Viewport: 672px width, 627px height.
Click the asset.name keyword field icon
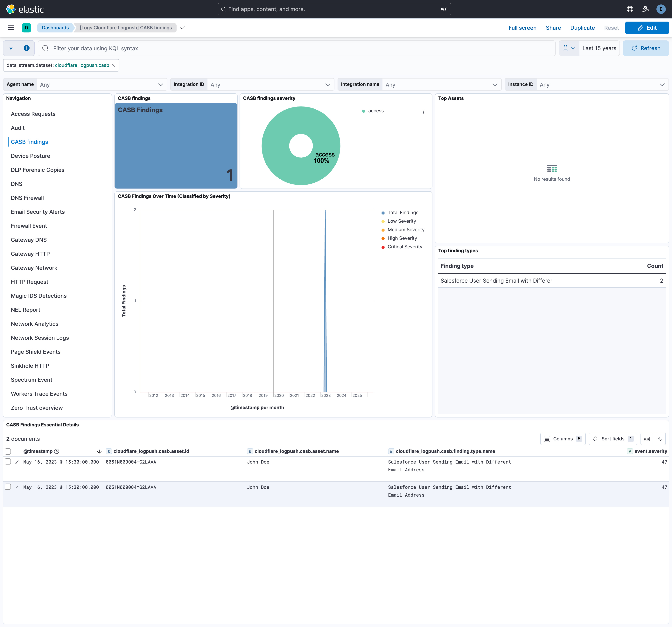click(x=250, y=451)
